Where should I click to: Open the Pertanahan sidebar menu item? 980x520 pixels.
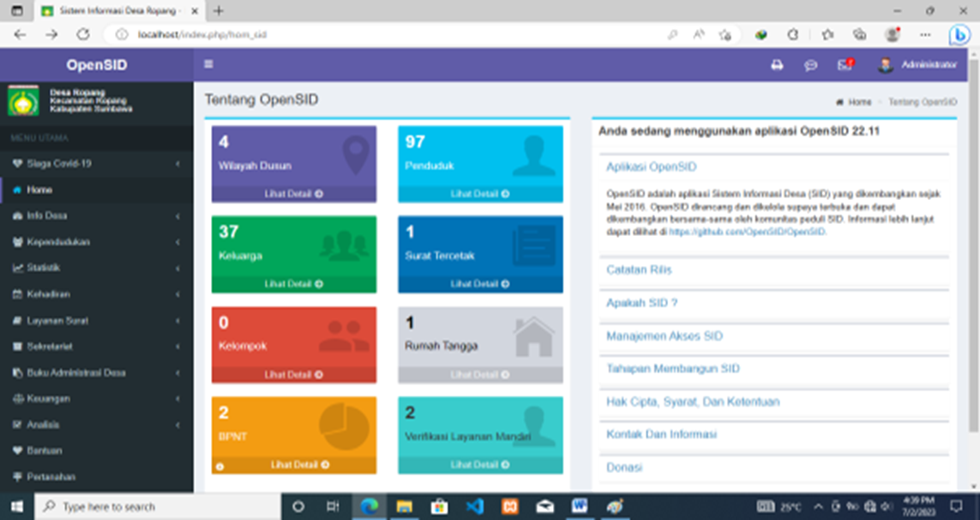pos(51,477)
